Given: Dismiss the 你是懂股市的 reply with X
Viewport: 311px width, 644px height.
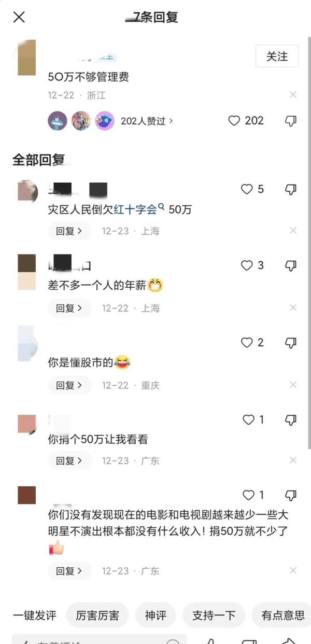Looking at the screenshot, I should [x=293, y=385].
